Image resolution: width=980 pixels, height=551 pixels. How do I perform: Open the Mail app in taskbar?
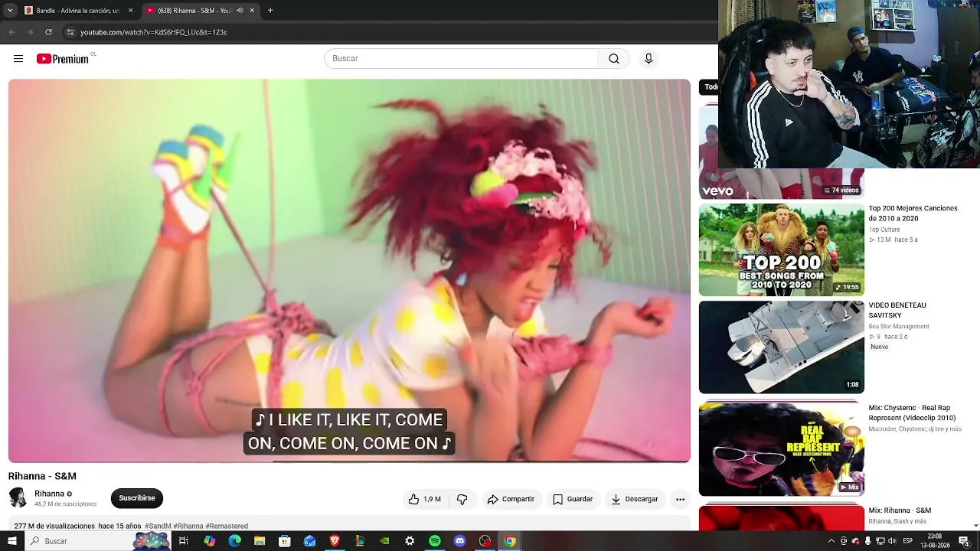(x=309, y=541)
